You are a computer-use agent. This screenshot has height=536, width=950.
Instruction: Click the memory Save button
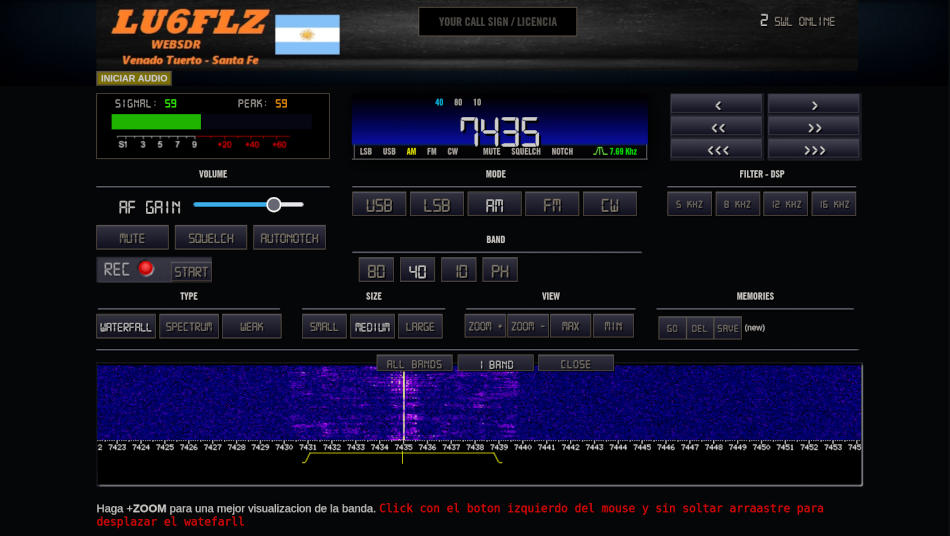727,328
